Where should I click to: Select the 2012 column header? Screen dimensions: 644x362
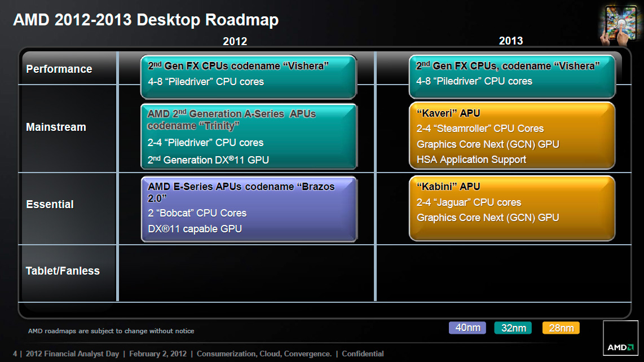point(235,41)
